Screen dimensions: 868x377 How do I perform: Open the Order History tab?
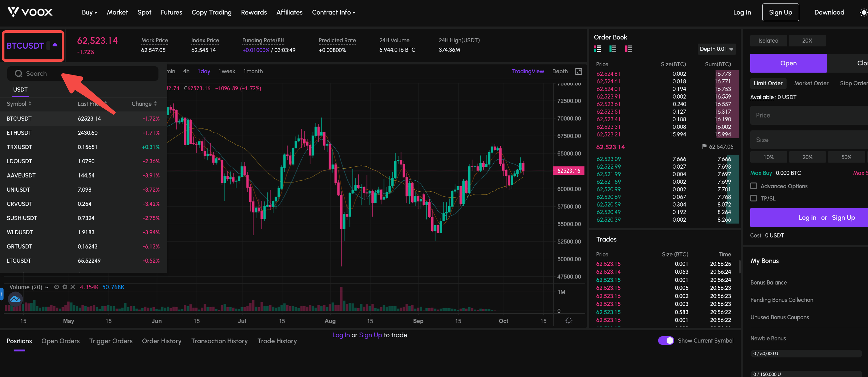(x=162, y=341)
